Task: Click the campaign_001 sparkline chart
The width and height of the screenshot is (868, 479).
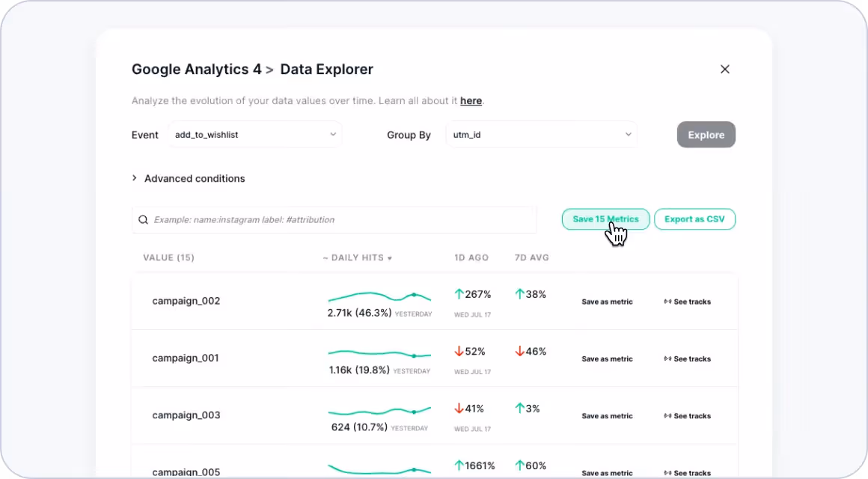Action: 379,353
